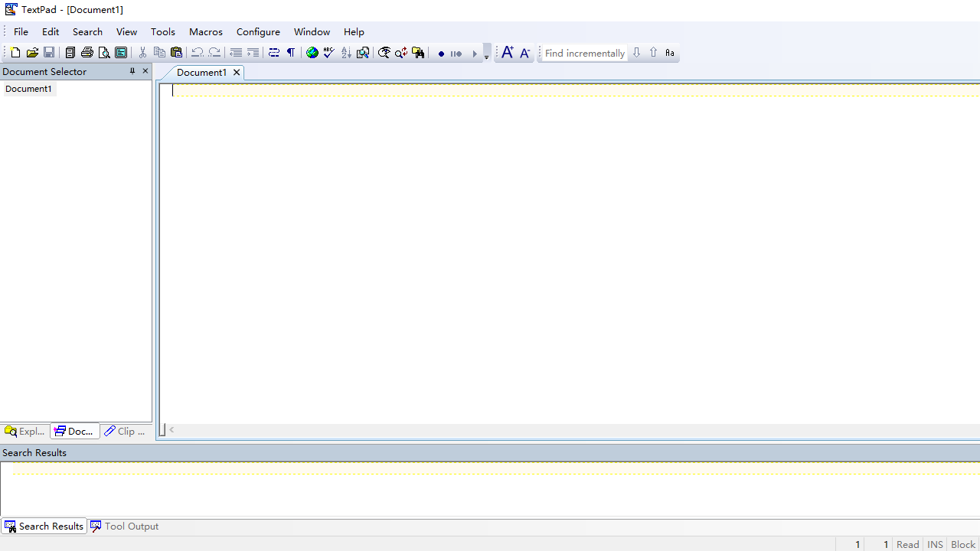Open the Search menu

(x=87, y=31)
